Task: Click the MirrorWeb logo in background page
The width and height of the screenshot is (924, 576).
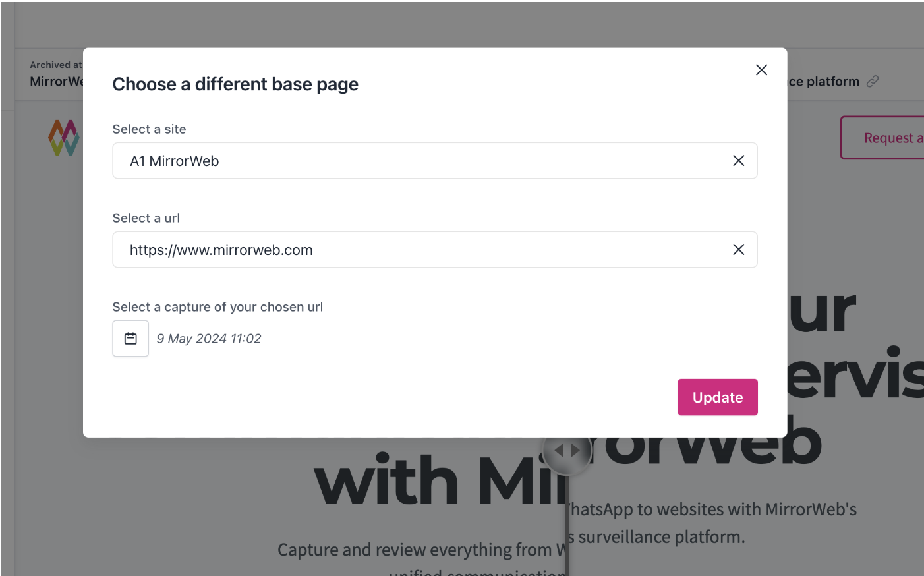Action: [x=64, y=137]
